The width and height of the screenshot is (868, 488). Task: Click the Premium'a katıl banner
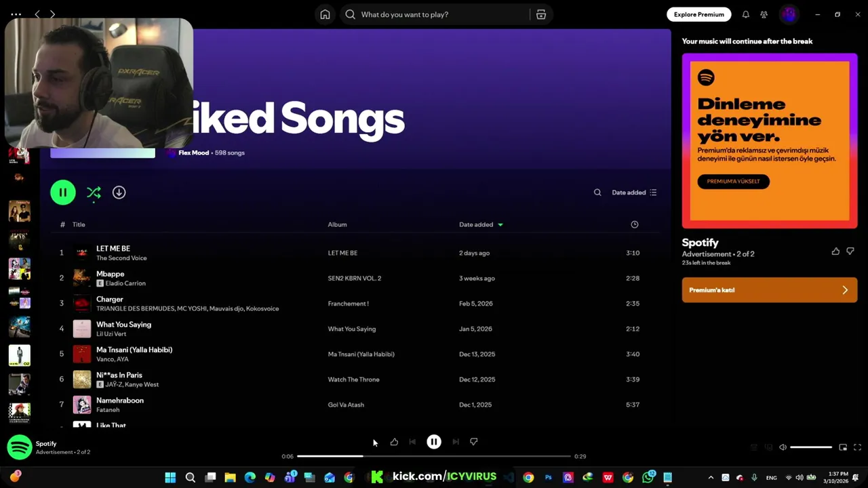click(x=770, y=290)
